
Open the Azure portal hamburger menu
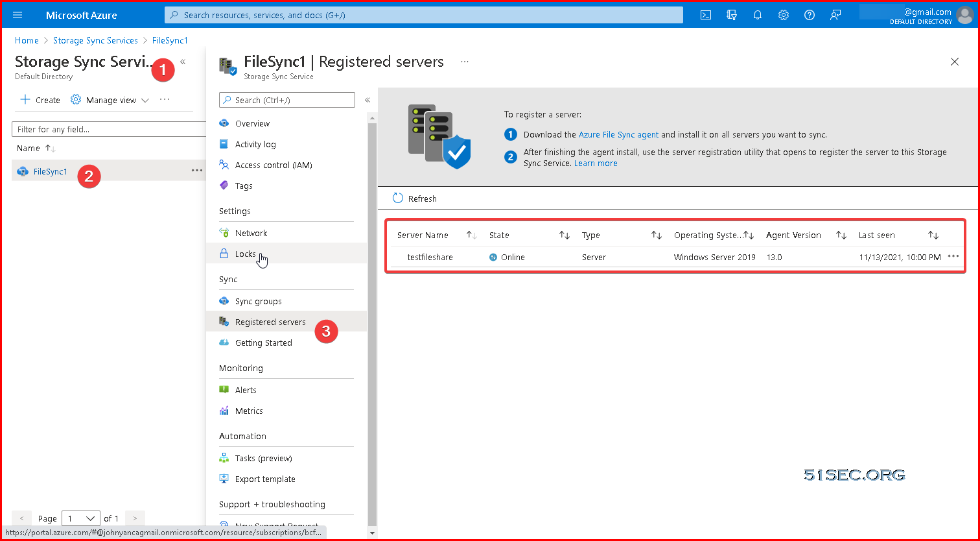point(17,15)
